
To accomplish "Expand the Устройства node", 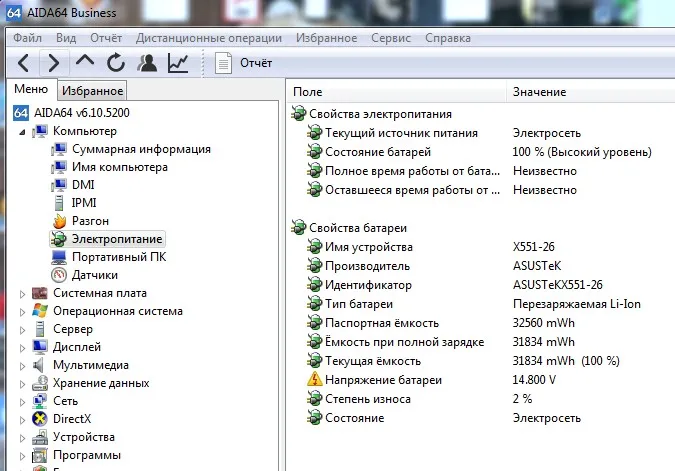I will (22, 438).
